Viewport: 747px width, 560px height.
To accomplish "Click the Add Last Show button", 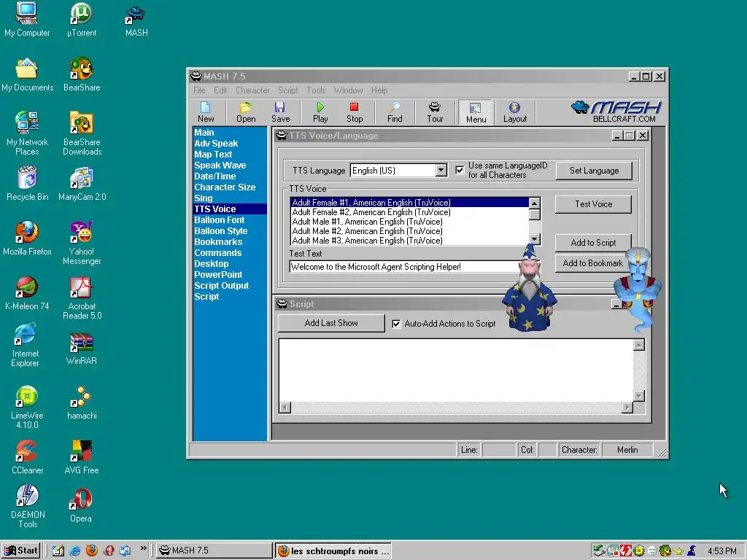I will [331, 323].
